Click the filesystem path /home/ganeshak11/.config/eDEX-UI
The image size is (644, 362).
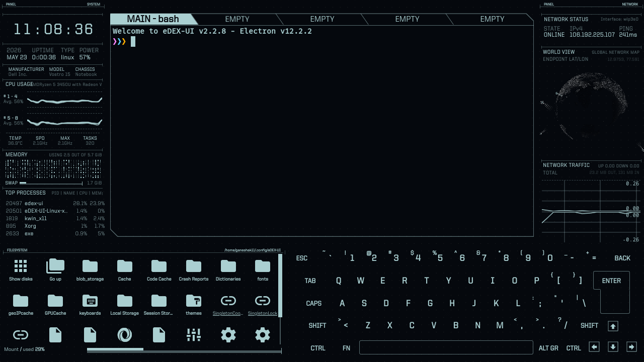tap(253, 250)
